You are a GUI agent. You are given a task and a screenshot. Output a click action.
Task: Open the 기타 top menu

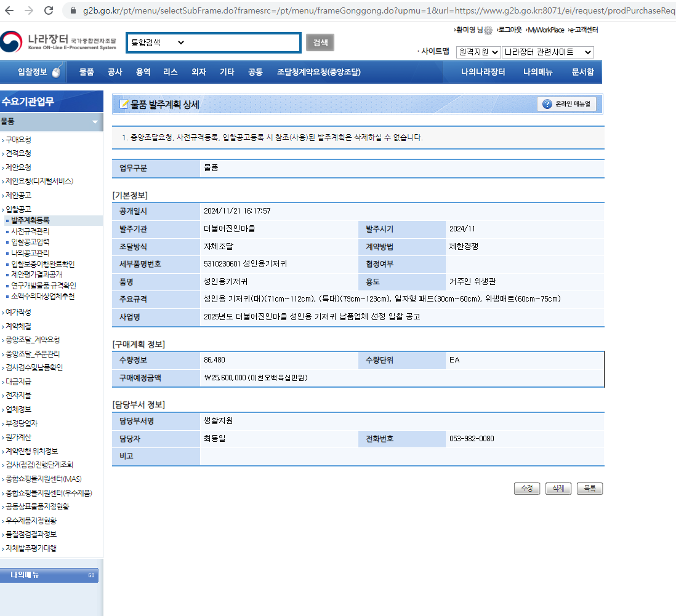click(x=227, y=72)
